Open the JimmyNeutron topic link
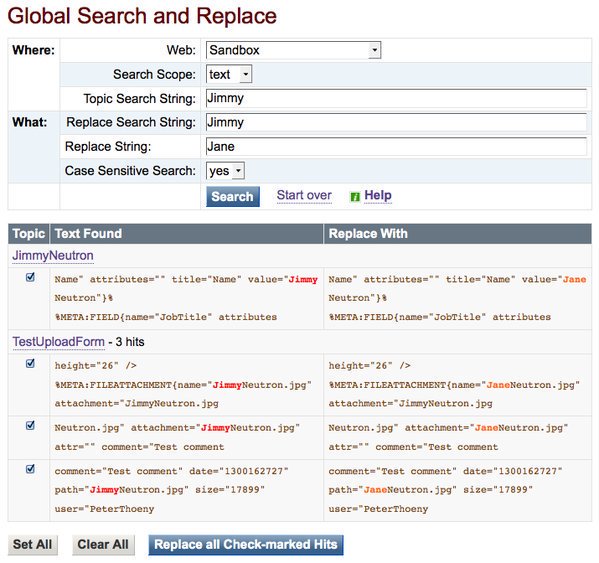Screen dimensions: 599x563 click(x=53, y=256)
